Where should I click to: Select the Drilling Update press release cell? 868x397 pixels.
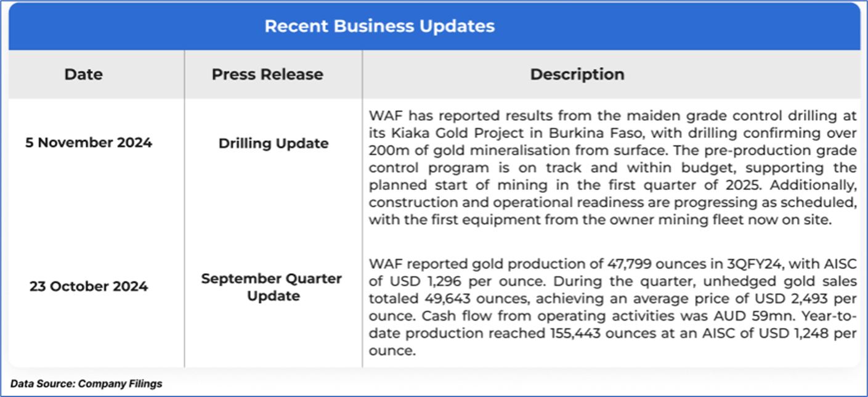(274, 143)
